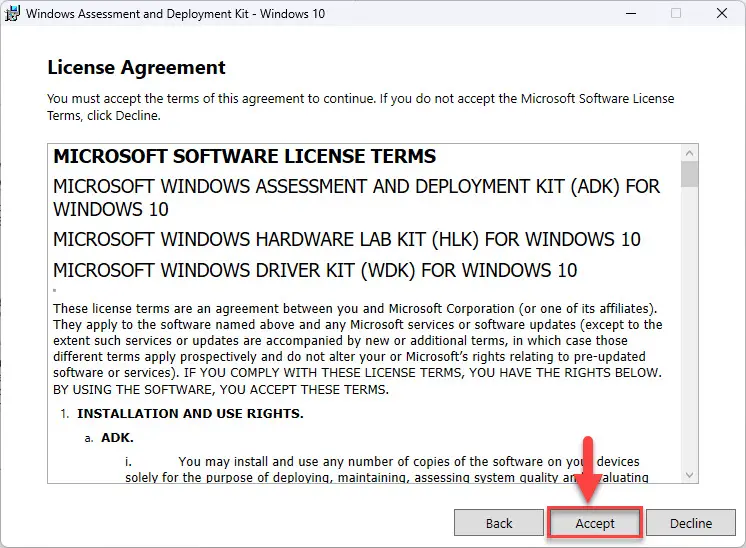Click the 'ADK.' subsection label

click(x=117, y=438)
